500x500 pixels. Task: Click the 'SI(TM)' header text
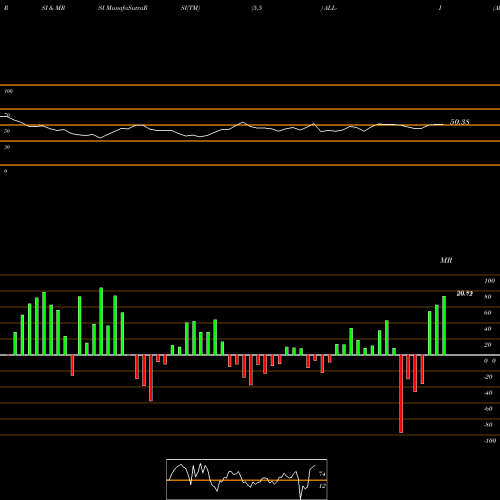click(x=190, y=8)
